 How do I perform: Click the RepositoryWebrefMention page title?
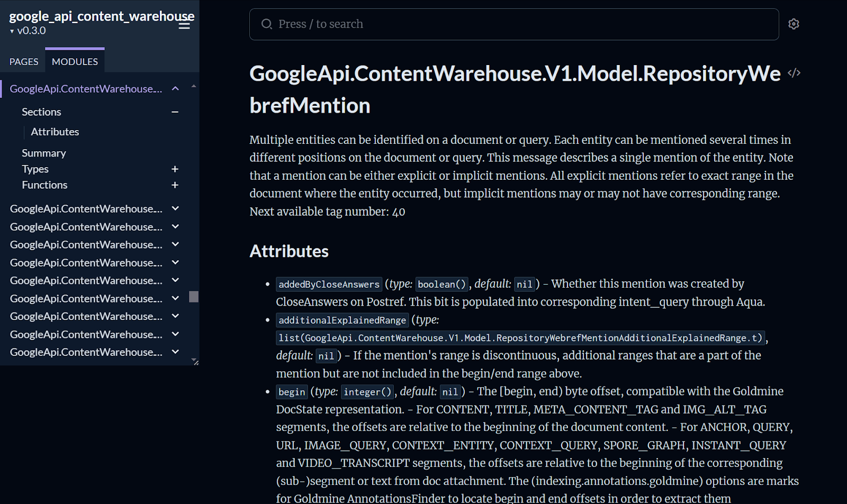[x=515, y=89]
